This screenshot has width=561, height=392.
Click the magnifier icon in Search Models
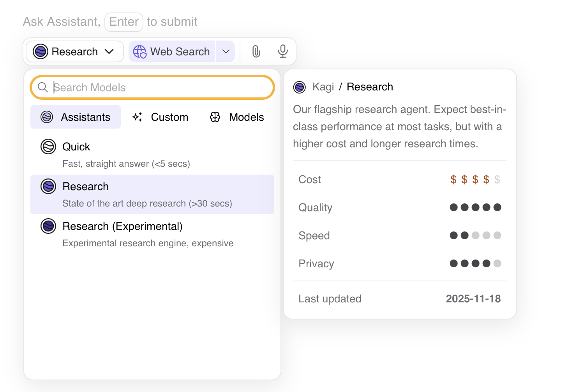43,87
